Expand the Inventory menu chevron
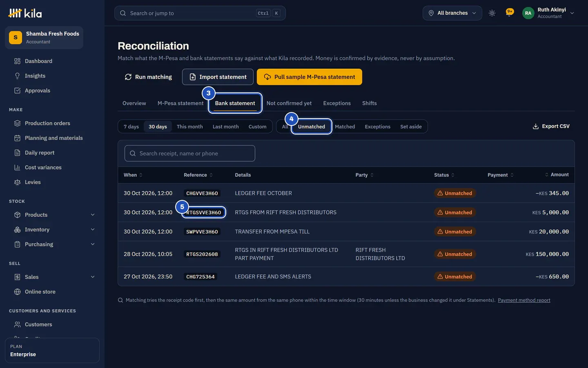Screen dimensions: 588x368 [93, 230]
